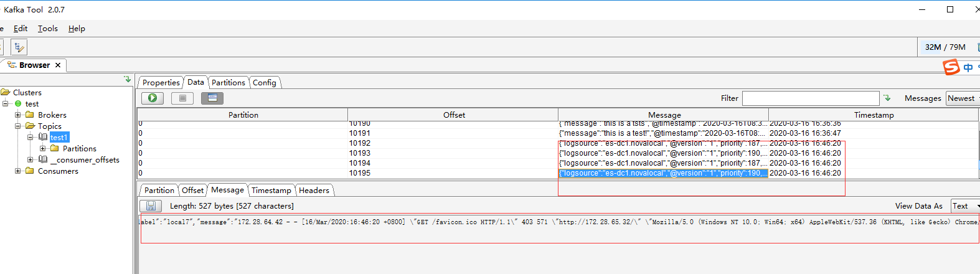Click the Sogou input method S icon
The image size is (980, 274).
pyautogui.click(x=951, y=67)
